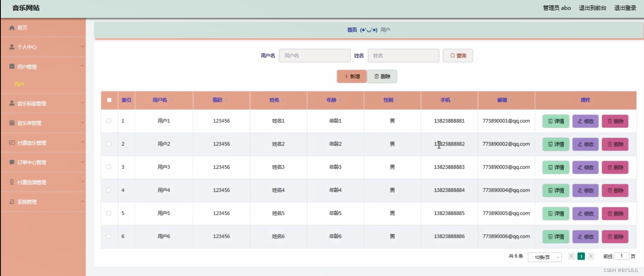
Task: Select the 用户 submenu item
Action: tap(19, 84)
